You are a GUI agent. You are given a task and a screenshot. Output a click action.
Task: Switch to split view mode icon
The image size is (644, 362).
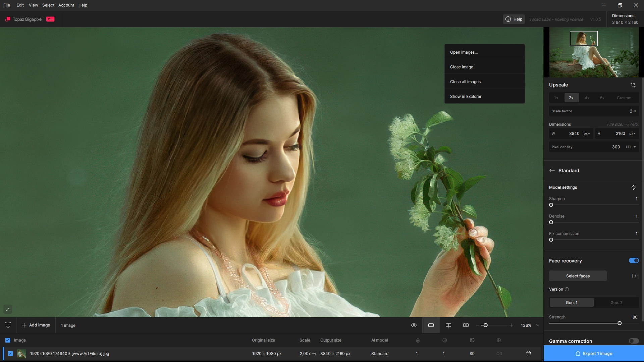448,325
